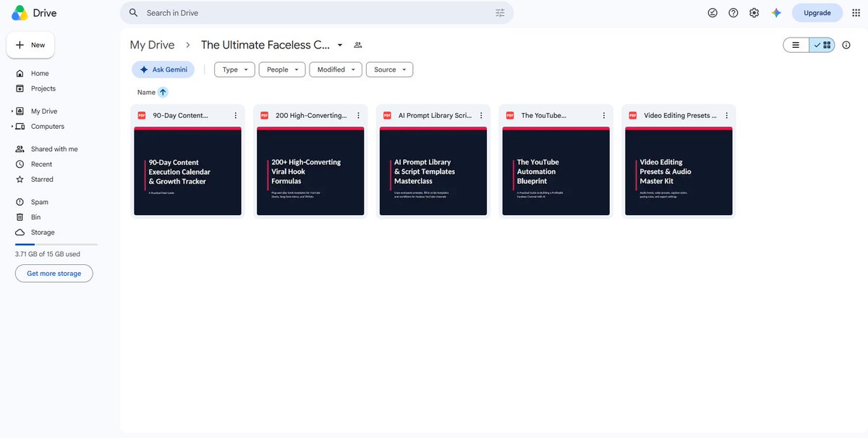Click the PDF icon of 90-Day Content file

142,115
